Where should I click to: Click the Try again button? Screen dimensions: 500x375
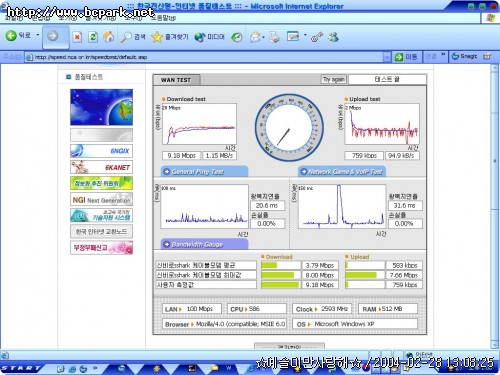coord(334,79)
